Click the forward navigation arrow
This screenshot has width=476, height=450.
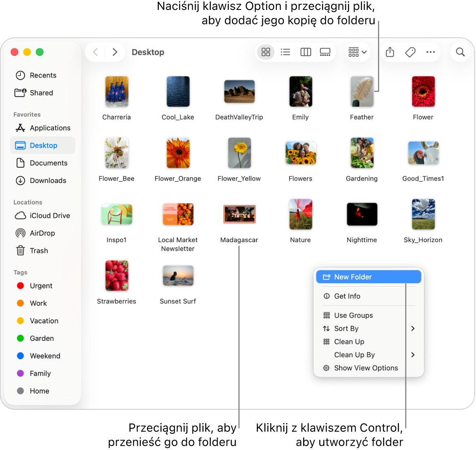click(x=115, y=52)
